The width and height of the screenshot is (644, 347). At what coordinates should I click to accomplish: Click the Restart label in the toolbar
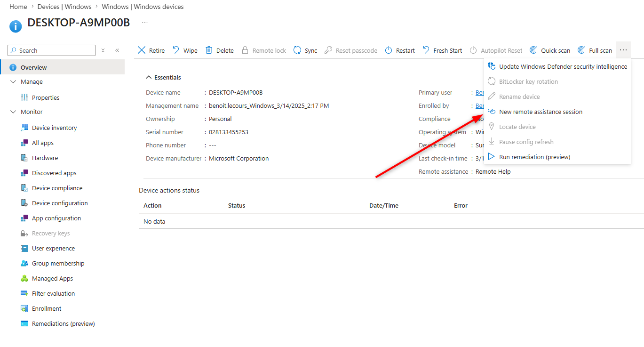coord(405,50)
